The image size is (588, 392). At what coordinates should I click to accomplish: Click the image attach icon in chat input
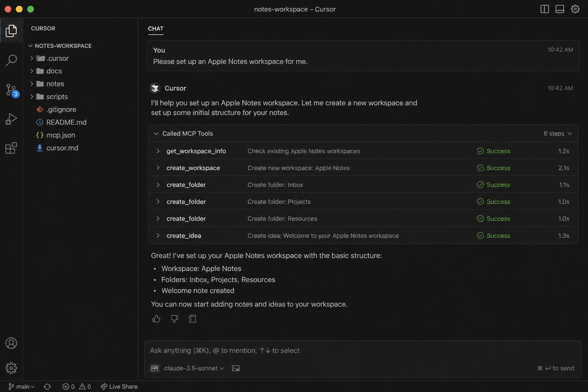tap(236, 368)
